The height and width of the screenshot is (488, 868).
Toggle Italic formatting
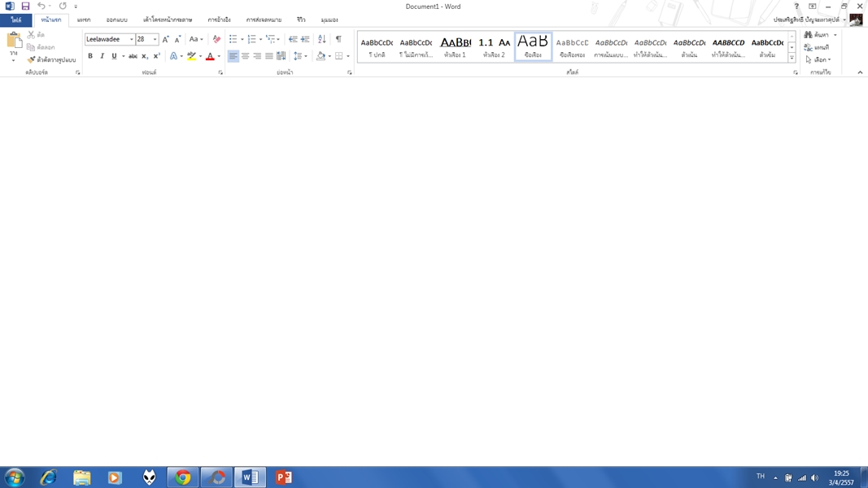click(102, 56)
